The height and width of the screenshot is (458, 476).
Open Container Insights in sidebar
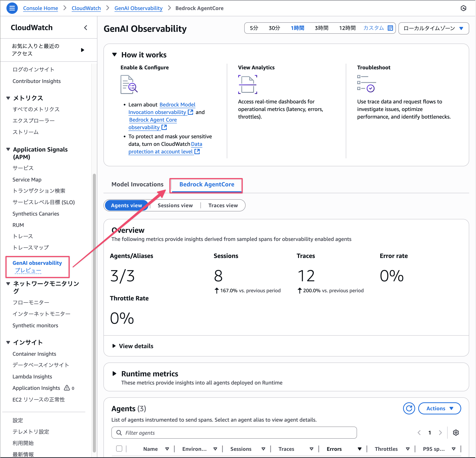tap(34, 354)
